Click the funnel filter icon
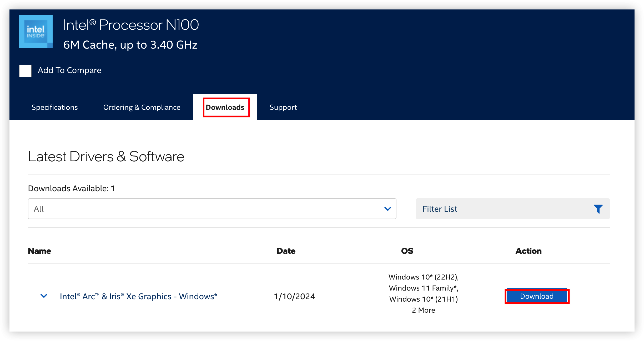The height and width of the screenshot is (341, 644). pyautogui.click(x=598, y=209)
